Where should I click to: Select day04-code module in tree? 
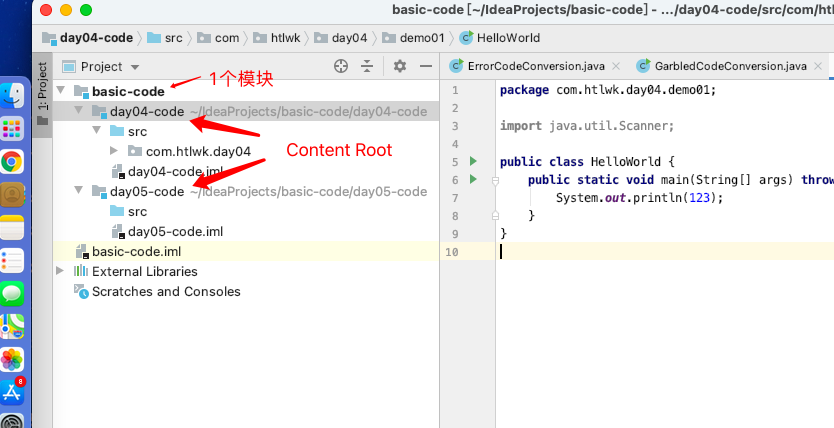pos(147,112)
